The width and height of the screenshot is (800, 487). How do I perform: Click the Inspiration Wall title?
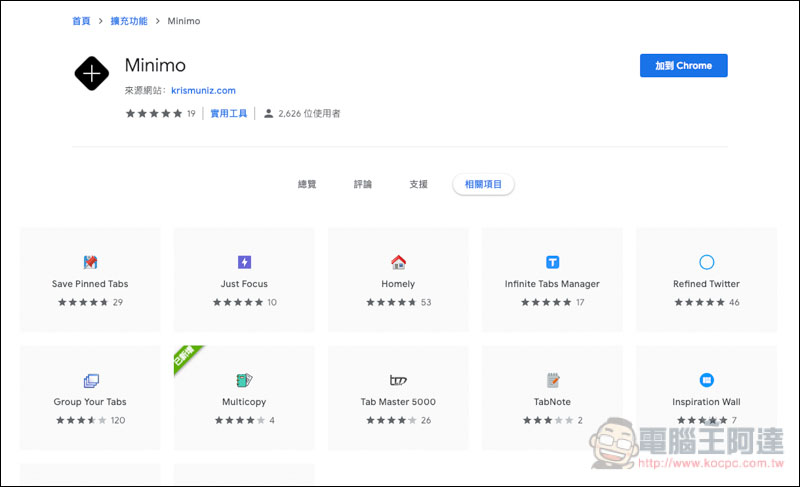706,402
